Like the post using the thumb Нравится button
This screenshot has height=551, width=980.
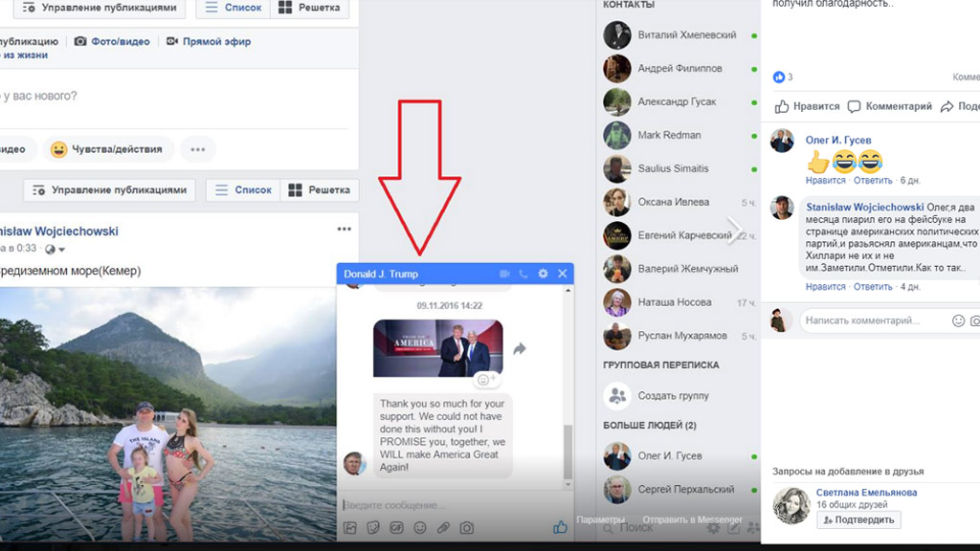click(x=808, y=106)
